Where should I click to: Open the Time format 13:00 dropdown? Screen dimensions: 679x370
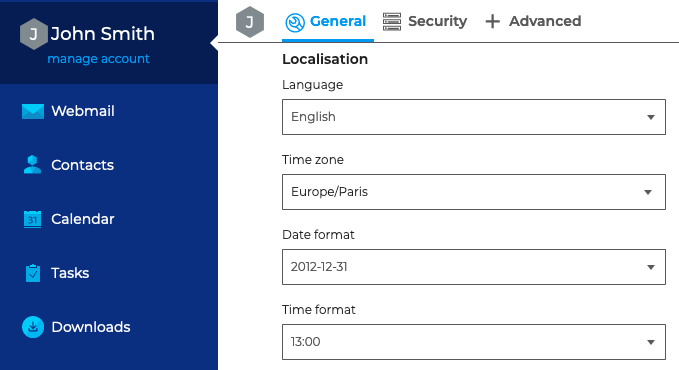(x=474, y=342)
